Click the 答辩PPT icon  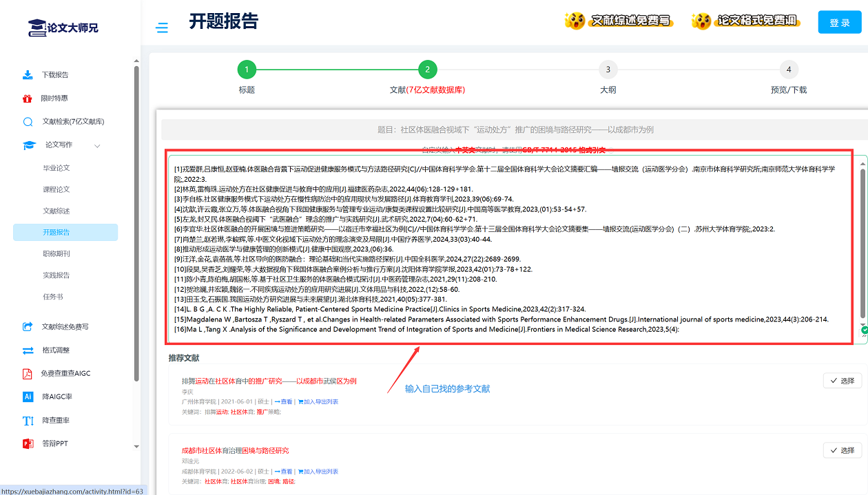point(28,443)
